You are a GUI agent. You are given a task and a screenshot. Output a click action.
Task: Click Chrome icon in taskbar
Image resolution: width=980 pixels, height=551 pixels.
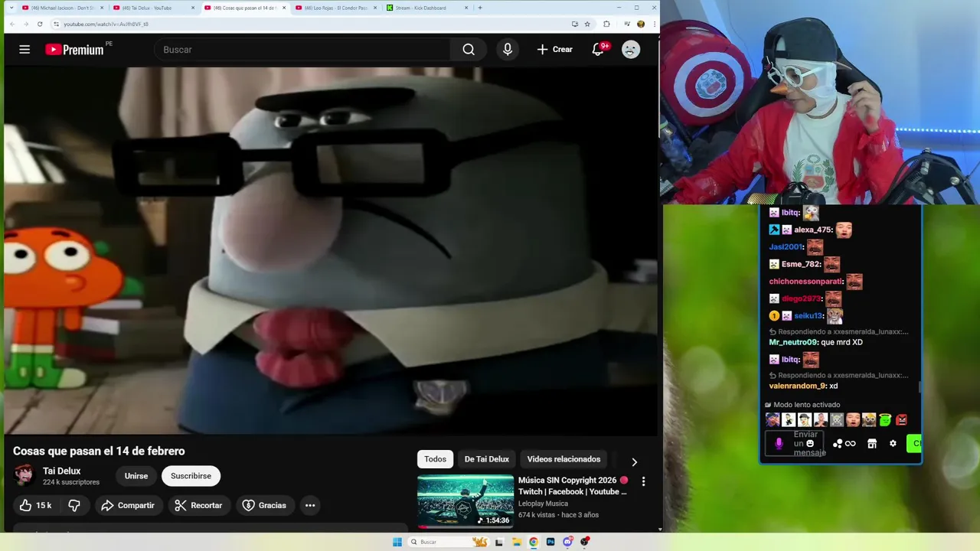pos(534,542)
